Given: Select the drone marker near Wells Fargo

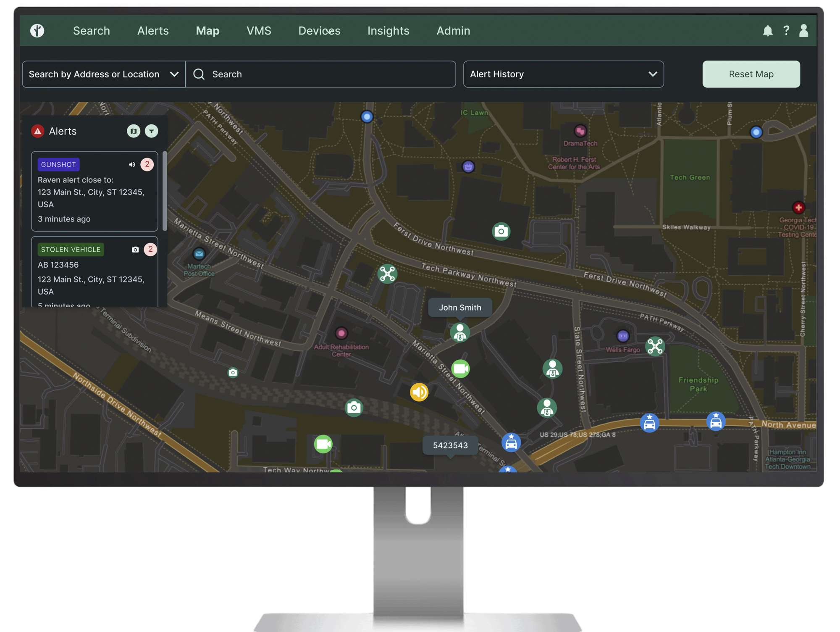Looking at the screenshot, I should pyautogui.click(x=655, y=346).
